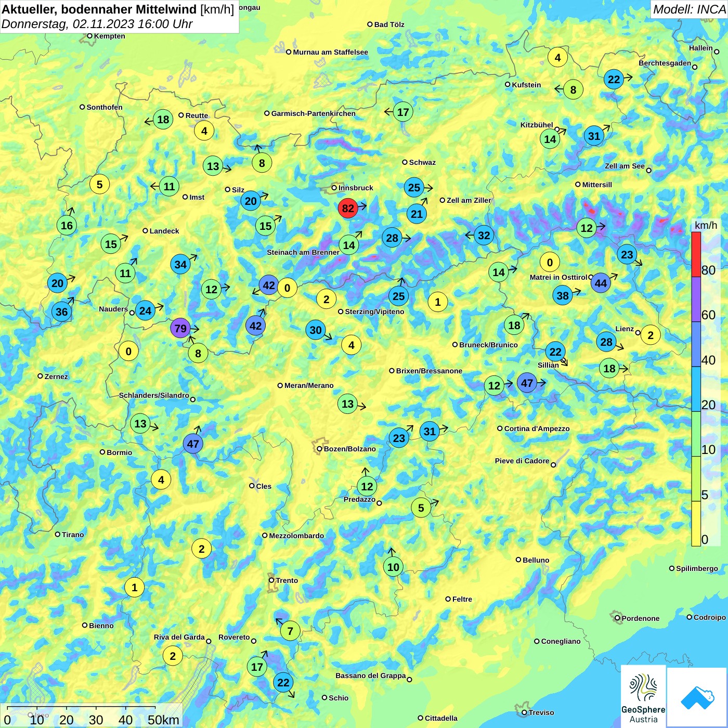Click the Bozen/Bolzano city label

[x=349, y=449]
